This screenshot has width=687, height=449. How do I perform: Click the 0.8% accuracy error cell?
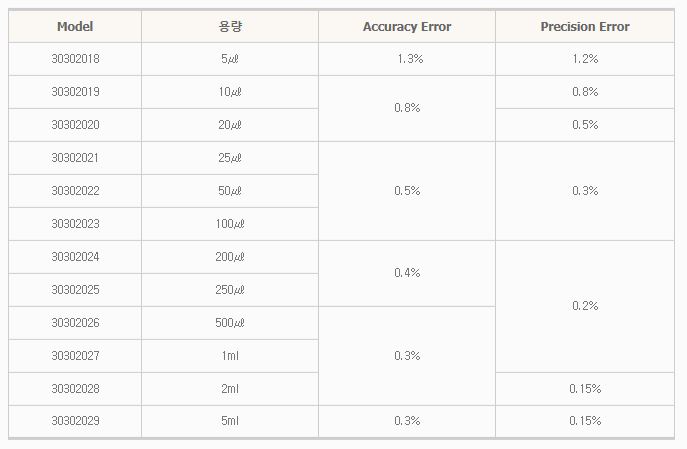(407, 108)
